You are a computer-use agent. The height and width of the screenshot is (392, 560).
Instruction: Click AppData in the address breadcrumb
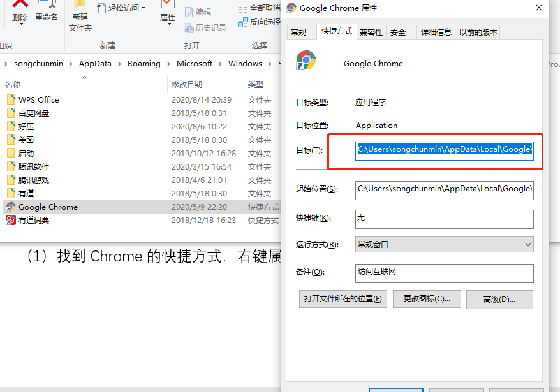click(95, 64)
